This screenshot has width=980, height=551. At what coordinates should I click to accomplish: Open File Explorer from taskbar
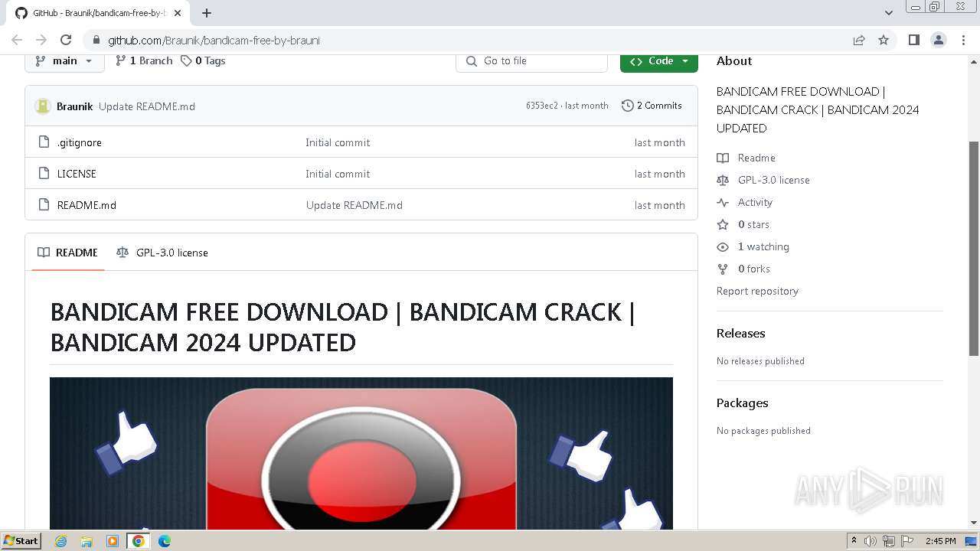click(87, 541)
